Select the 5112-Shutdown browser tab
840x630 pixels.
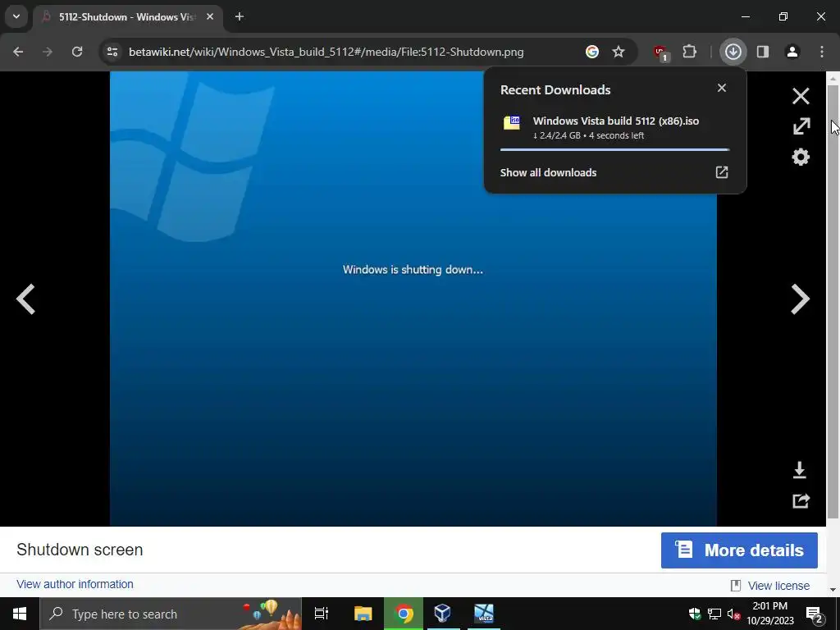(x=127, y=17)
